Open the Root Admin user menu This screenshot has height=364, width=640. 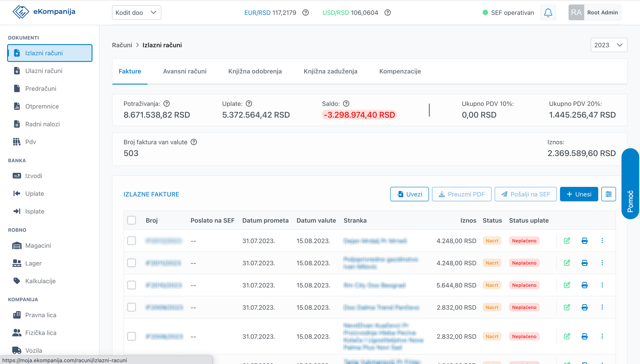coord(595,12)
